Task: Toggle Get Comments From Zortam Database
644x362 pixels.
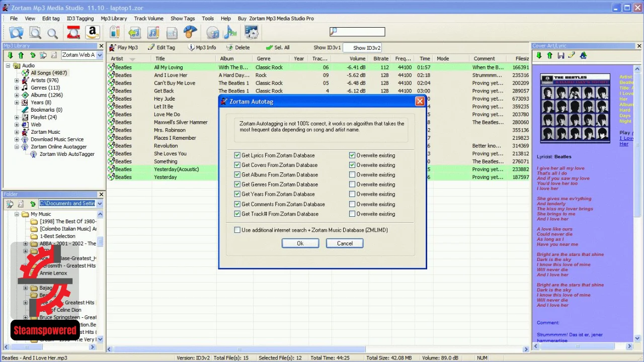Action: (237, 204)
